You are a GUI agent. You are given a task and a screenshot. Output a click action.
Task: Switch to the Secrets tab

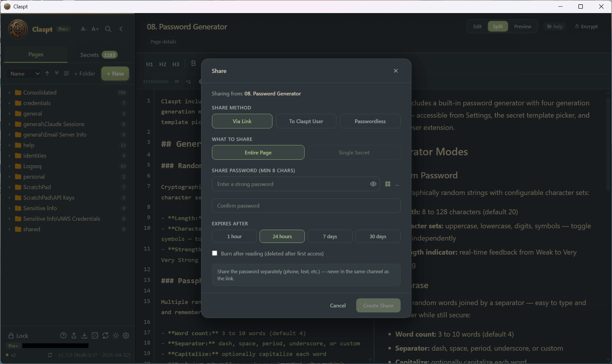tap(99, 55)
